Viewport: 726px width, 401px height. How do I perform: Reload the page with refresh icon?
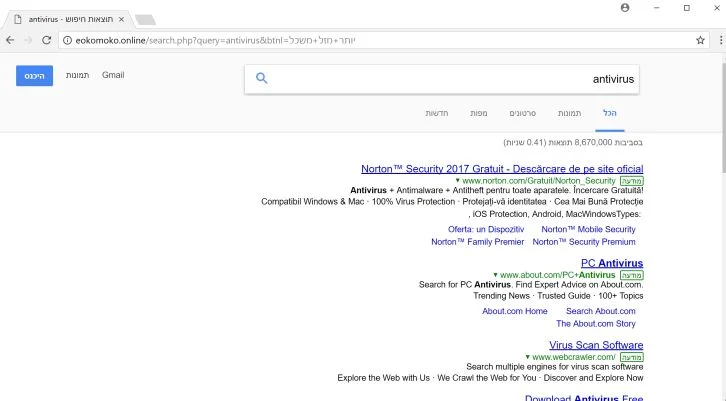[x=46, y=40]
